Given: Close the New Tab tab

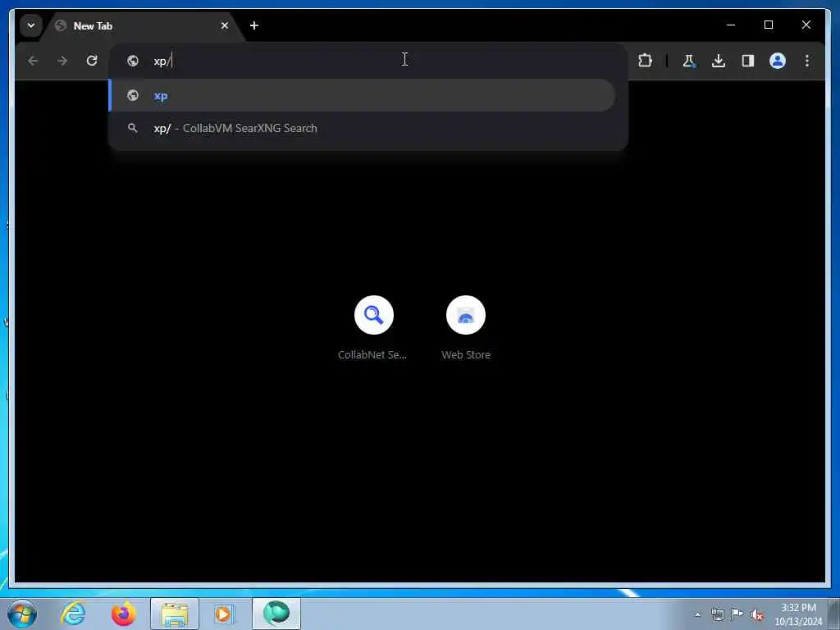Looking at the screenshot, I should click(x=225, y=25).
